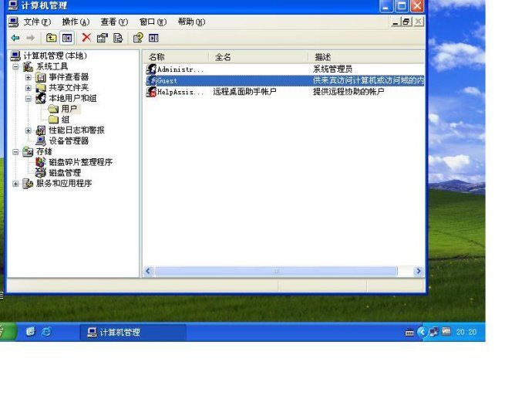Click the 性能日志和警报 tree icon
Viewport: 532px width, 399px height.
[x=41, y=130]
